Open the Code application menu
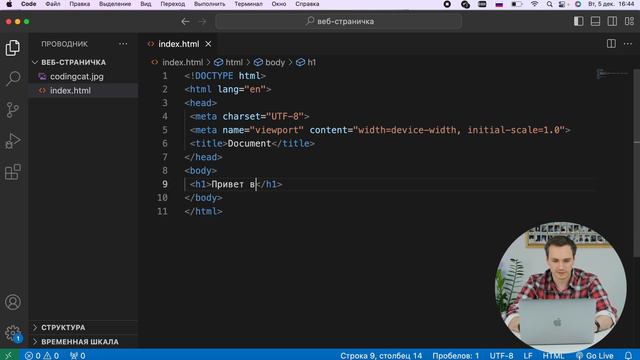The height and width of the screenshot is (360, 640). pos(29,4)
